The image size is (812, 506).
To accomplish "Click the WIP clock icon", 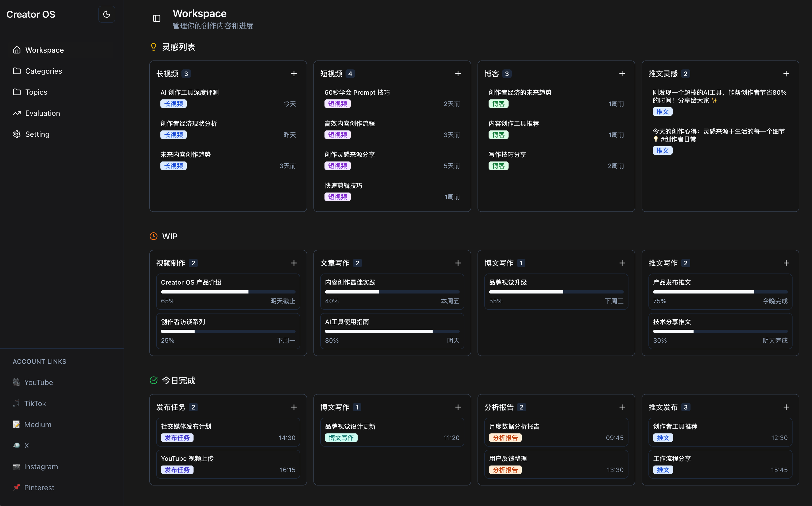I will (154, 236).
